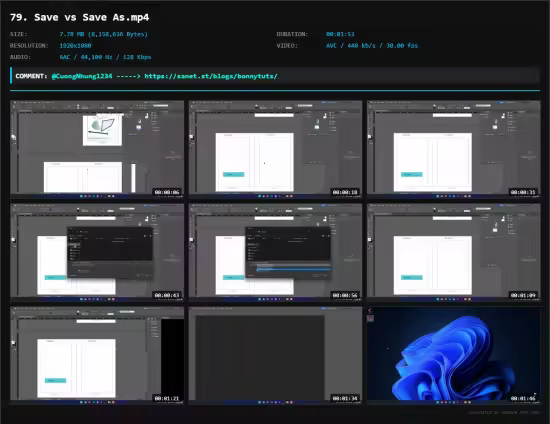Screen dimensions: 550x424
Task: Select the duration value '00:01:53'
Action: point(340,34)
